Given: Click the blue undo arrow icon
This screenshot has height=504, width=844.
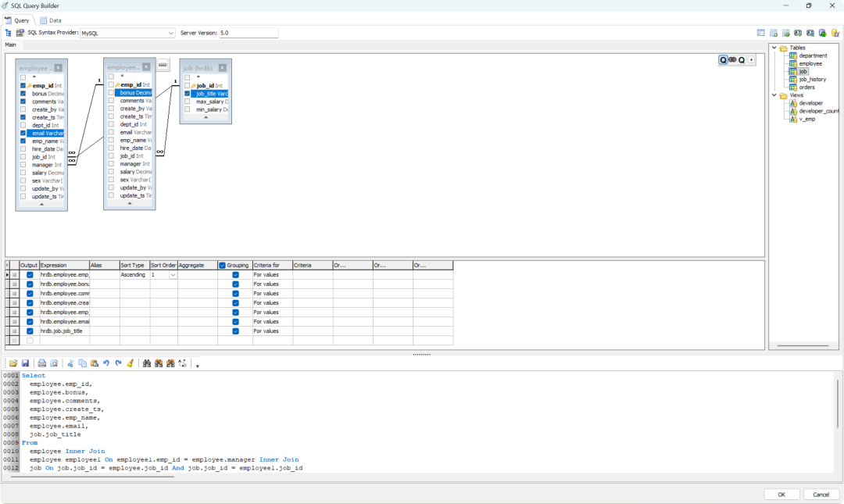Looking at the screenshot, I should (106, 363).
